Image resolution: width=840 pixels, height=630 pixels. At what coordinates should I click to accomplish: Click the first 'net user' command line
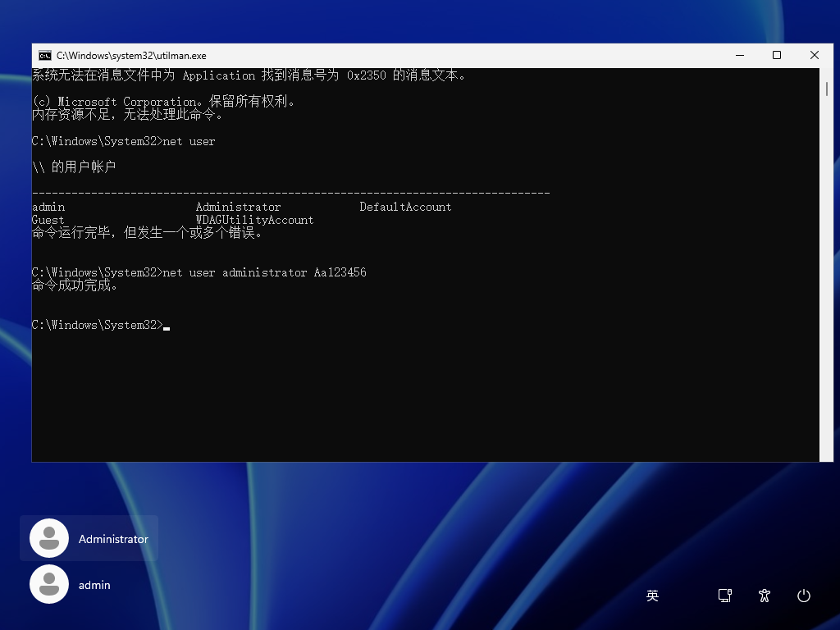coord(124,141)
